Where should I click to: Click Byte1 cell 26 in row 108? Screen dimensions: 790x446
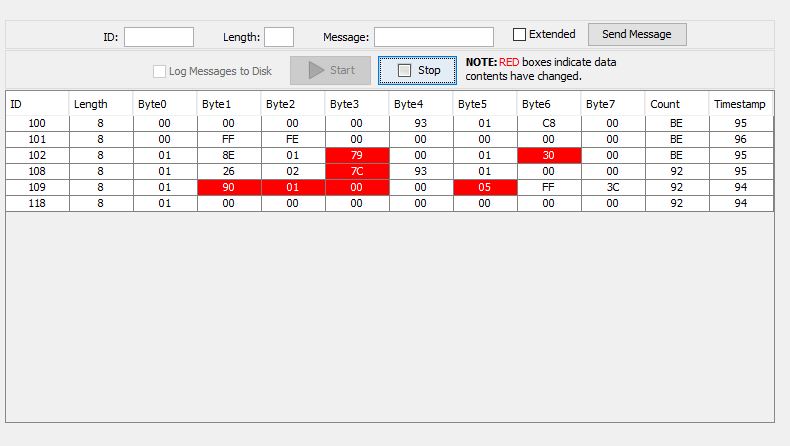coord(229,171)
